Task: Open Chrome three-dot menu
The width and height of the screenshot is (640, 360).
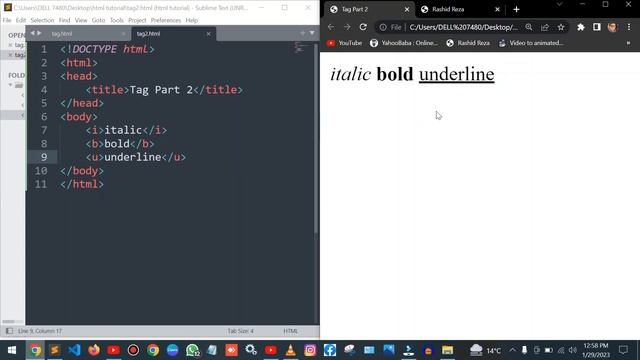Action: pos(629,27)
